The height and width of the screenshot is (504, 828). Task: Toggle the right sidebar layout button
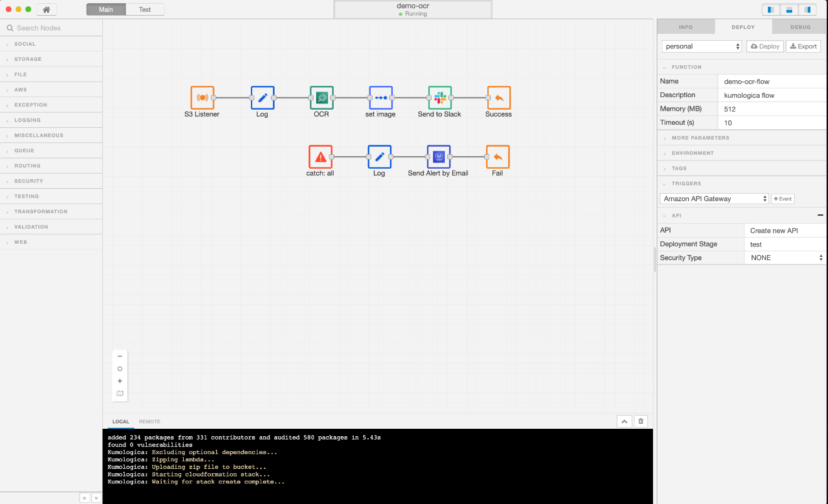[x=807, y=9]
